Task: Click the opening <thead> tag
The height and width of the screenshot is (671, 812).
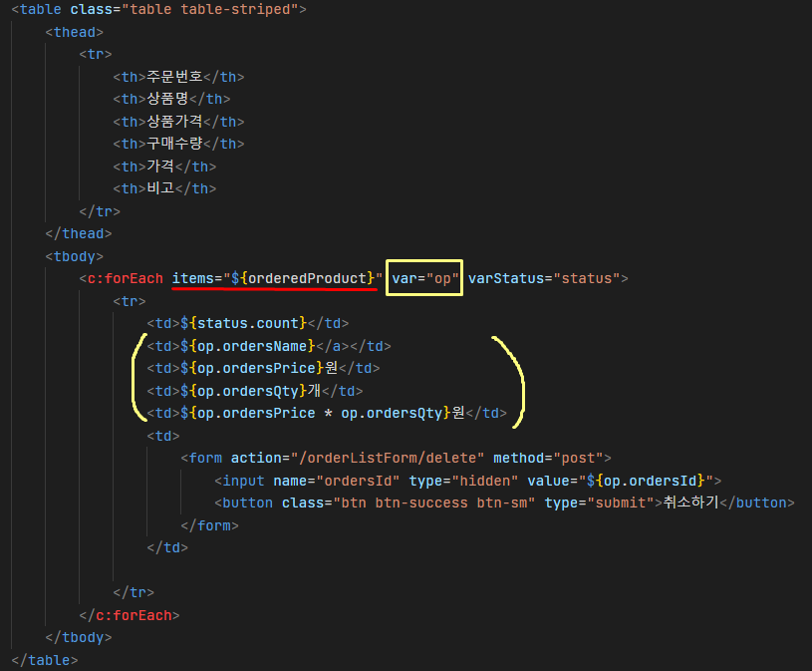Action: [x=74, y=32]
